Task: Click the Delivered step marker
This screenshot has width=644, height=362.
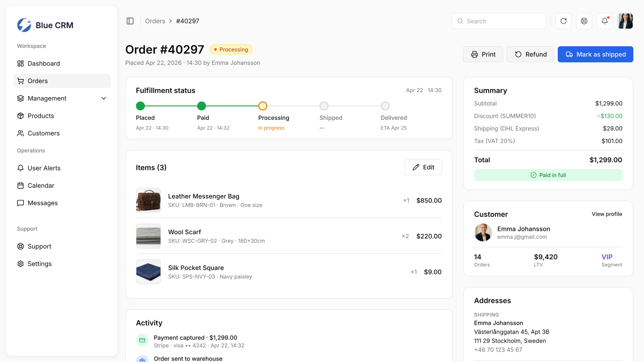Action: tap(385, 106)
